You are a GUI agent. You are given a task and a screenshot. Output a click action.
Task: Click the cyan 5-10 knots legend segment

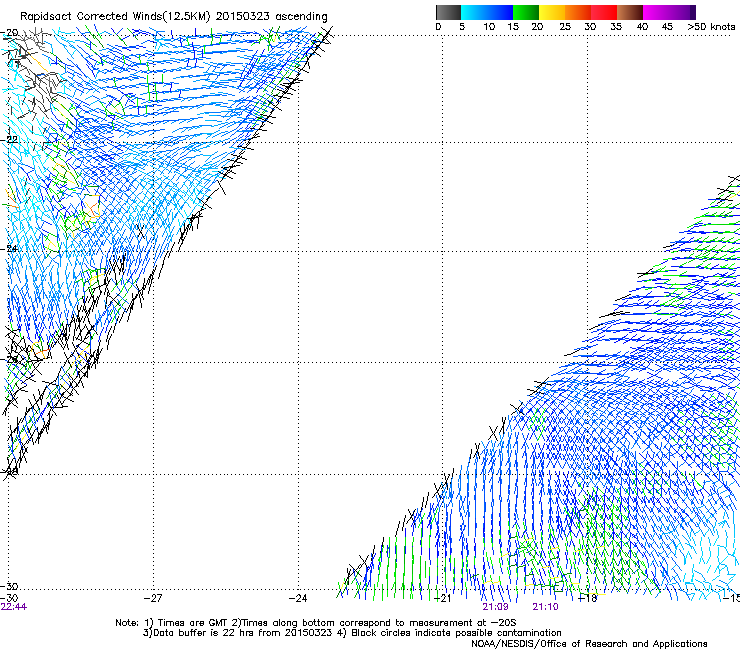(x=474, y=12)
